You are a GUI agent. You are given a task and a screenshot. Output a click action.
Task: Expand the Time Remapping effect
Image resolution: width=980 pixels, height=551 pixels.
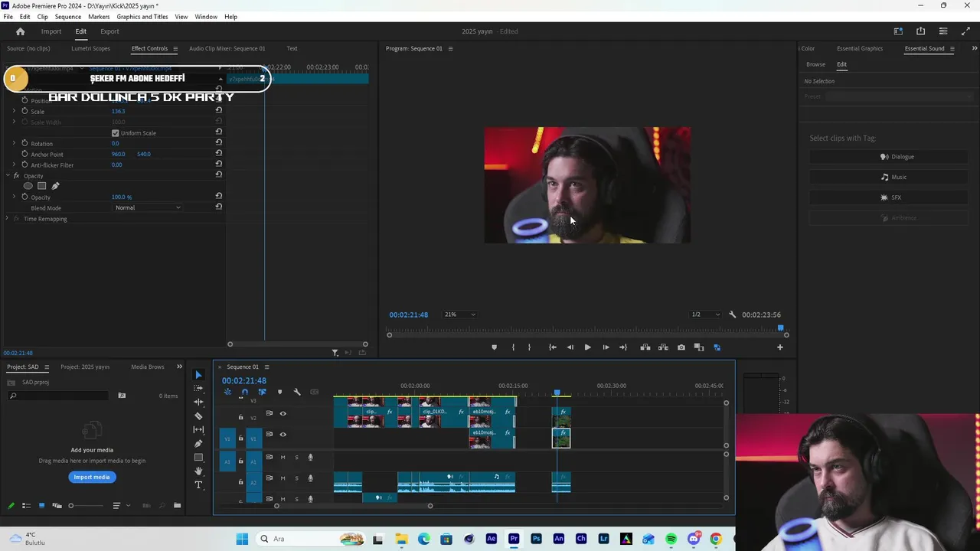[x=7, y=219]
